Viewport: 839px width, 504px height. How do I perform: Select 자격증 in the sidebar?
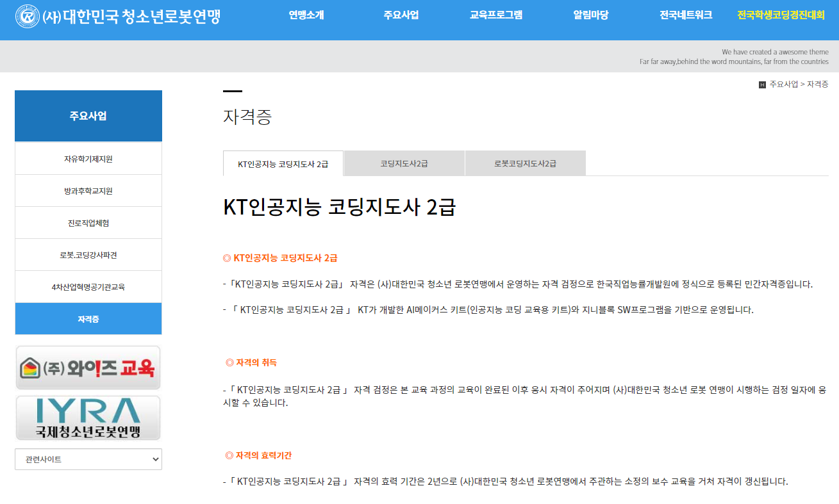pos(88,319)
